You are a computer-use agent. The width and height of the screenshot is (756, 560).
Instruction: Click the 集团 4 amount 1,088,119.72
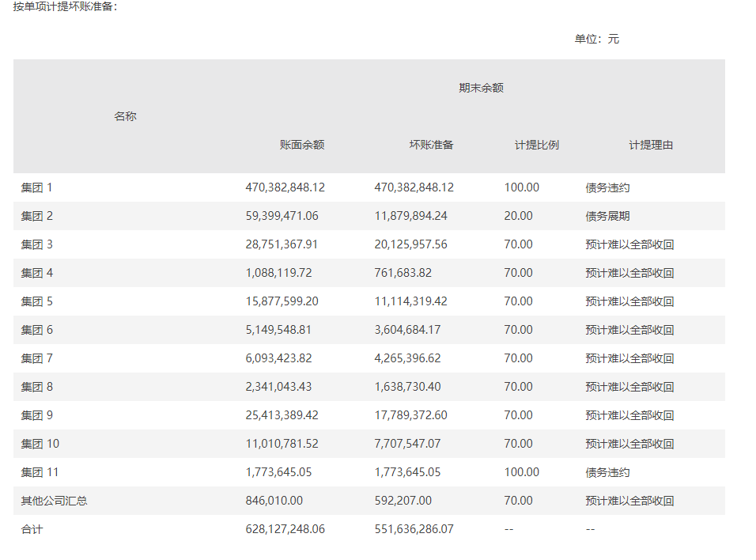pyautogui.click(x=278, y=273)
